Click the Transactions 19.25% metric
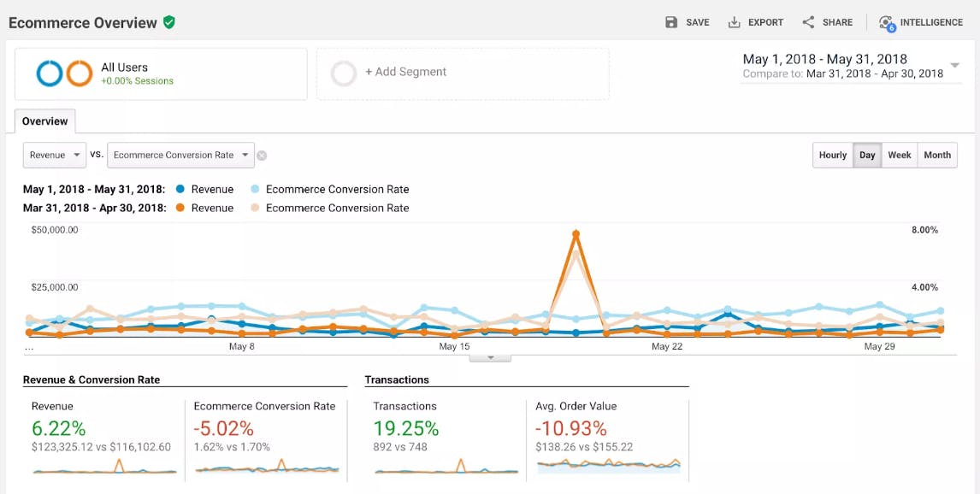This screenshot has height=494, width=980. [406, 428]
